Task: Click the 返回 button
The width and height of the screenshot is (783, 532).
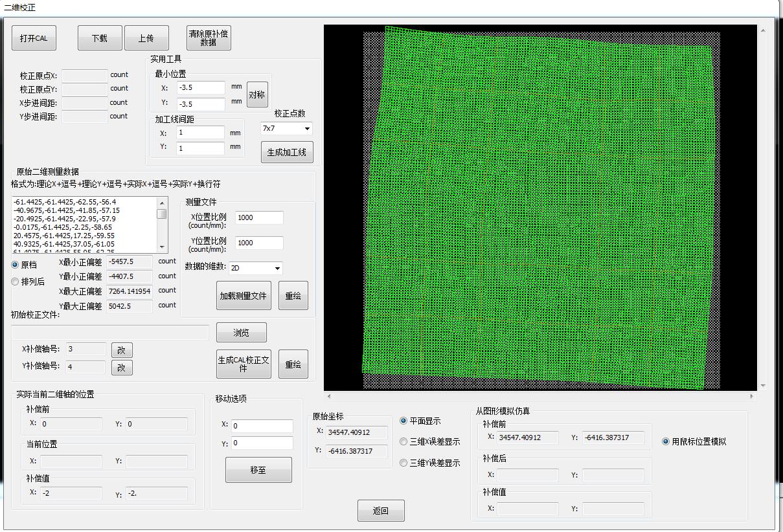Action: 381,511
